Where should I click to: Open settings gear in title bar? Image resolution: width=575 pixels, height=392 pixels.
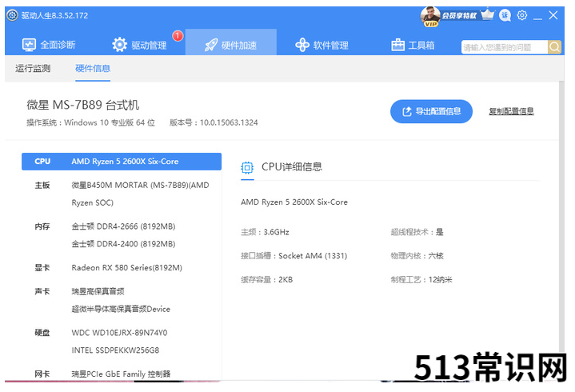(x=522, y=15)
